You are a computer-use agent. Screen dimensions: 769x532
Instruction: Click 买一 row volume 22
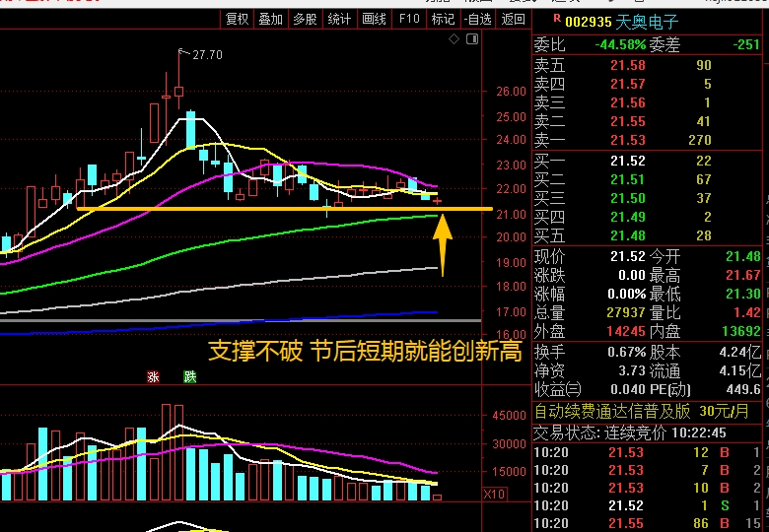pyautogui.click(x=704, y=161)
